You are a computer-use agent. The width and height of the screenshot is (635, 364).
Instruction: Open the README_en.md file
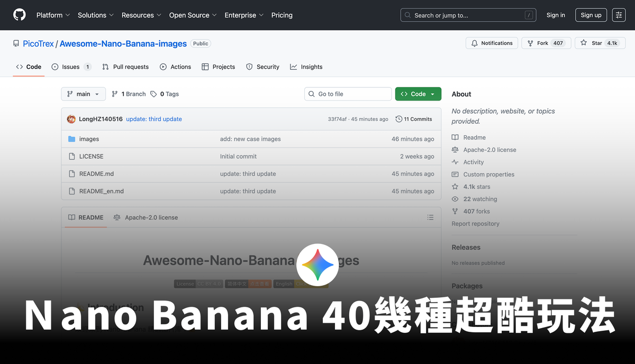click(x=101, y=192)
